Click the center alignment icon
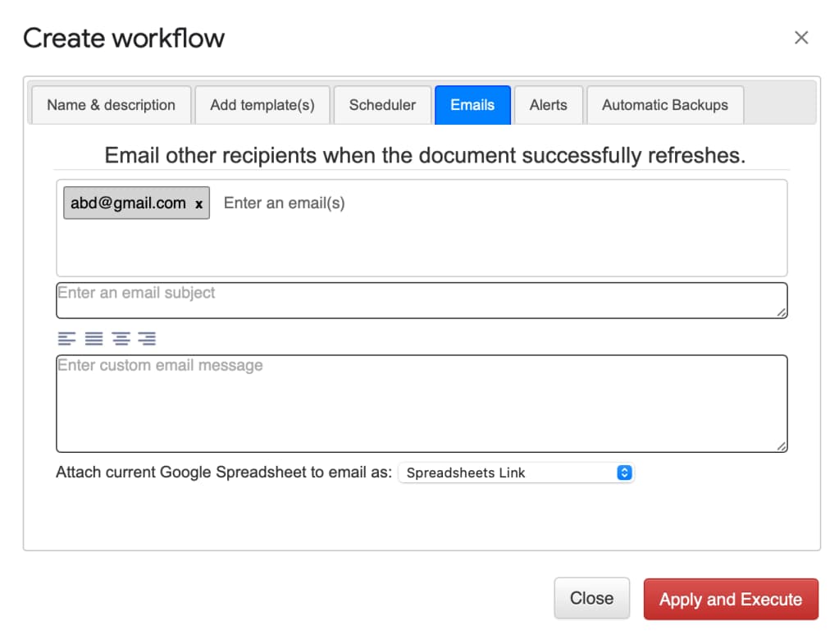 121,338
